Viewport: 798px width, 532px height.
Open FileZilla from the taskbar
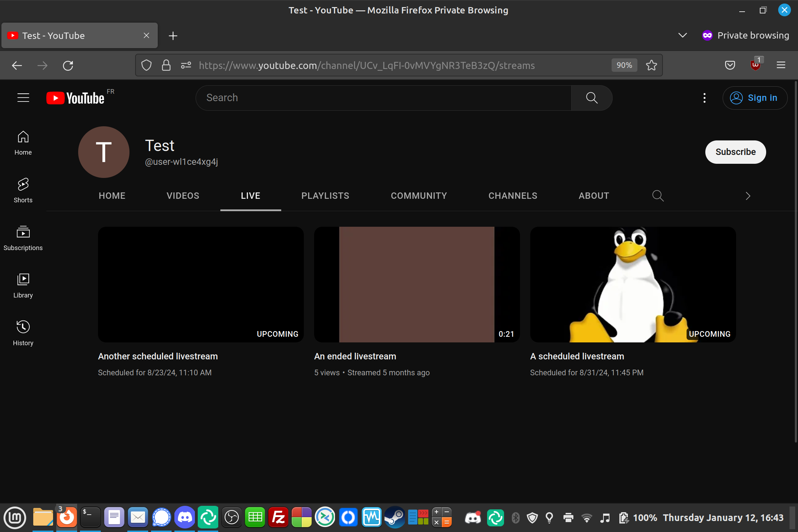click(278, 517)
